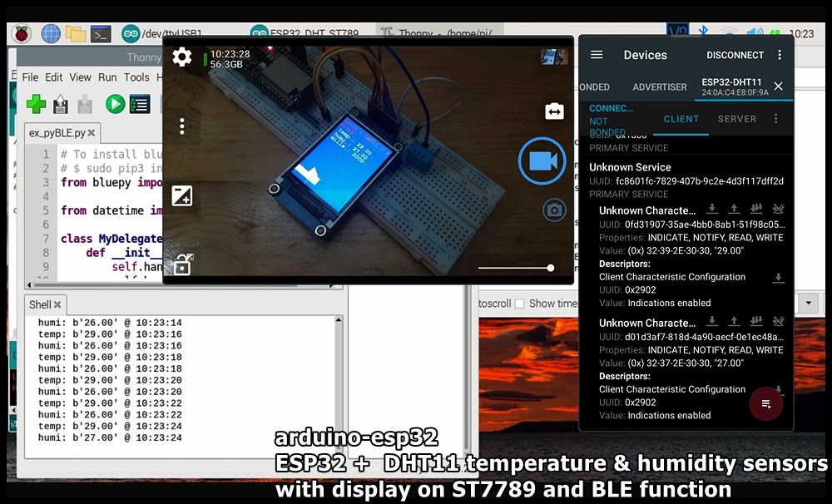832x504 pixels.
Task: Start video recording in the camera app
Action: (542, 159)
